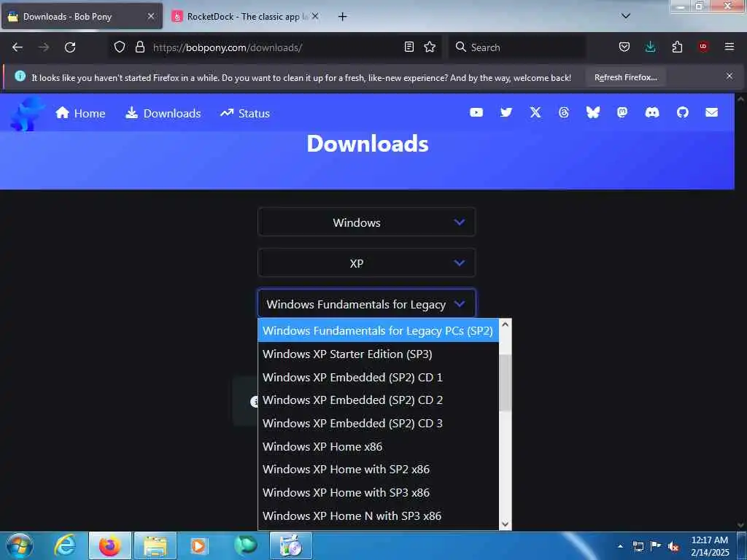This screenshot has width=747, height=560.
Task: View site security padlock info
Action: pos(139,47)
